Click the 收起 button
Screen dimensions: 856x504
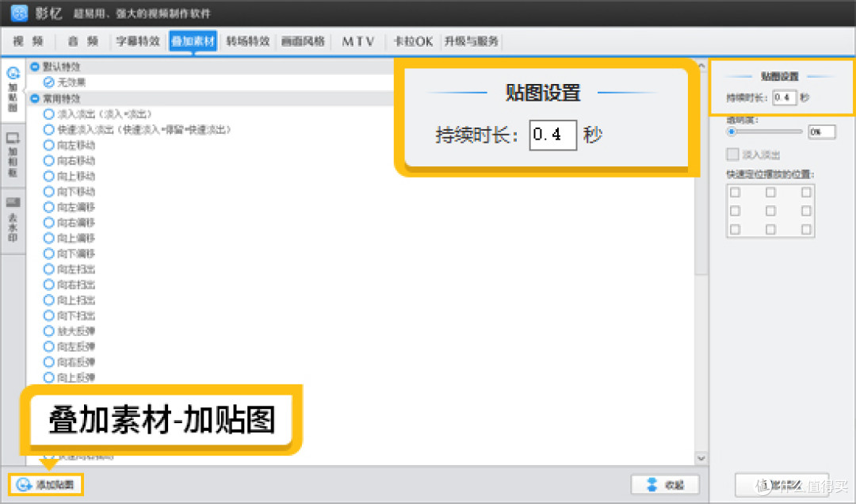pos(665,484)
